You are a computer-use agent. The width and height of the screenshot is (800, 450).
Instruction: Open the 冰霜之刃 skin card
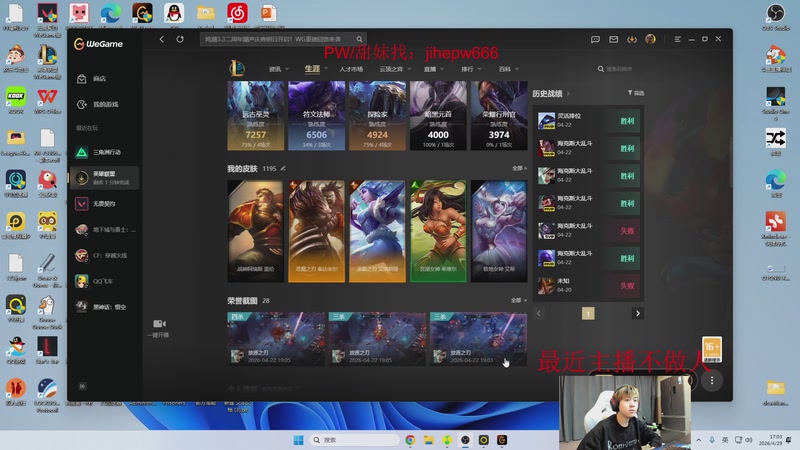click(377, 231)
